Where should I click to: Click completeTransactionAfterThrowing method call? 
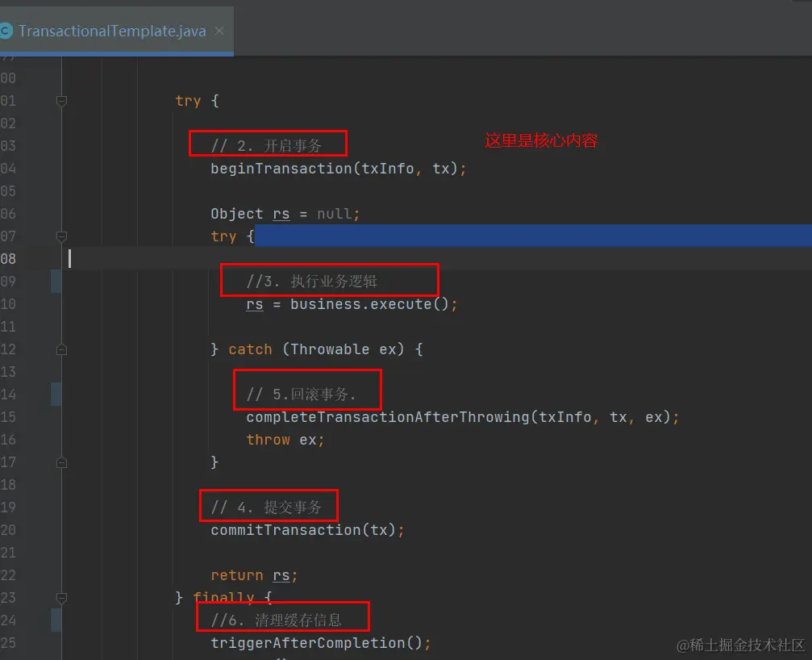click(463, 418)
